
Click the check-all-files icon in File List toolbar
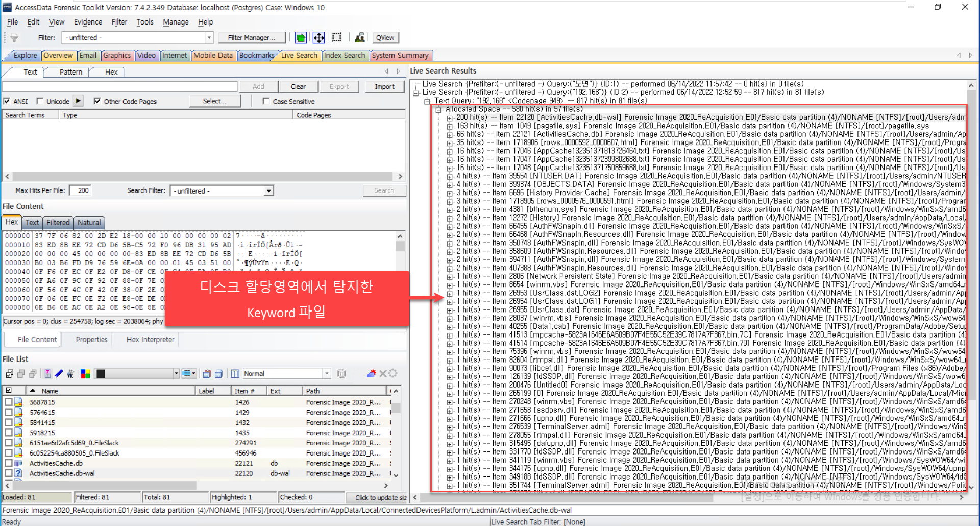pos(9,374)
